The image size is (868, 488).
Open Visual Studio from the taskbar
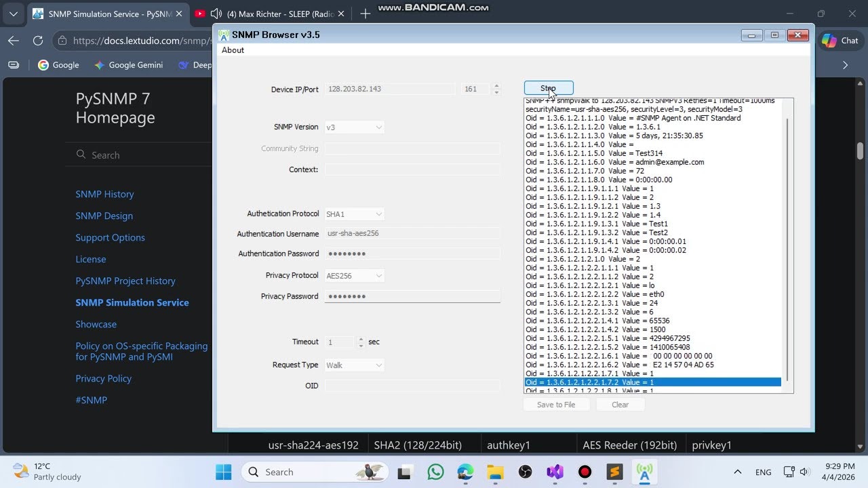click(x=555, y=472)
